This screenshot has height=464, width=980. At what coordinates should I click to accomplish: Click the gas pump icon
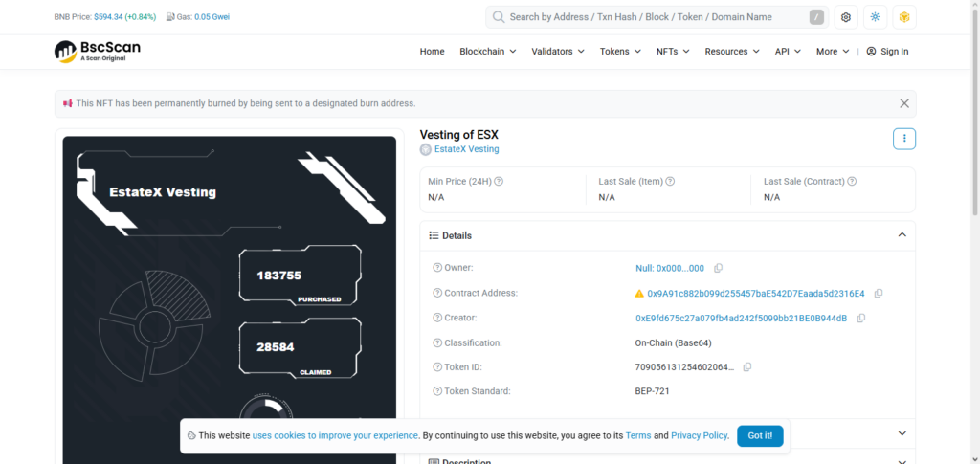coord(170,17)
